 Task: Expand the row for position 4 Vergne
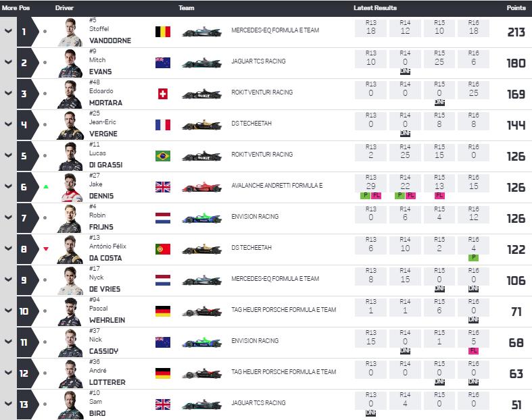click(x=8, y=124)
